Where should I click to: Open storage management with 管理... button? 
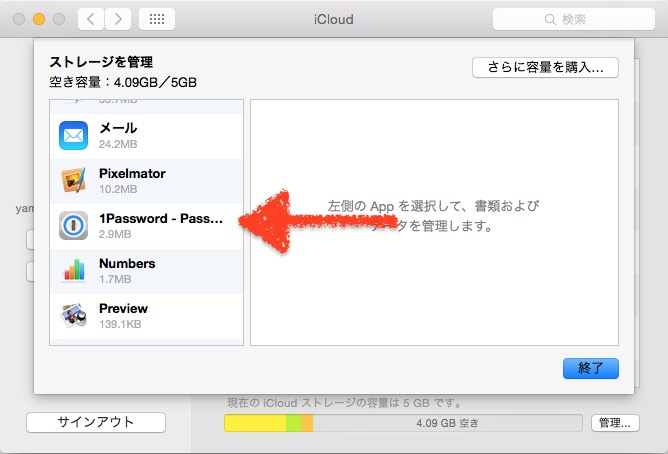(x=615, y=423)
